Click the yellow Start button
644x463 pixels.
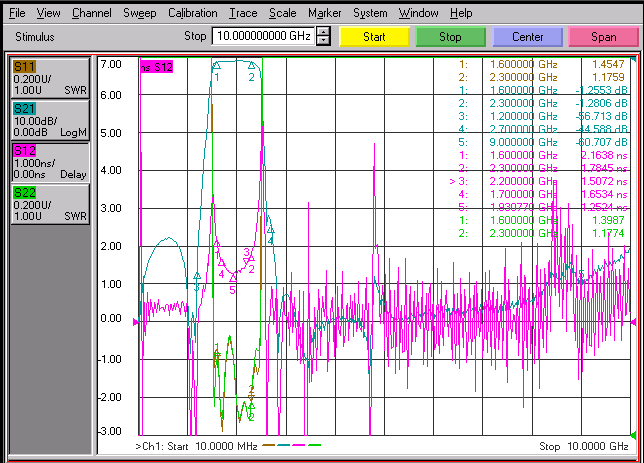374,37
